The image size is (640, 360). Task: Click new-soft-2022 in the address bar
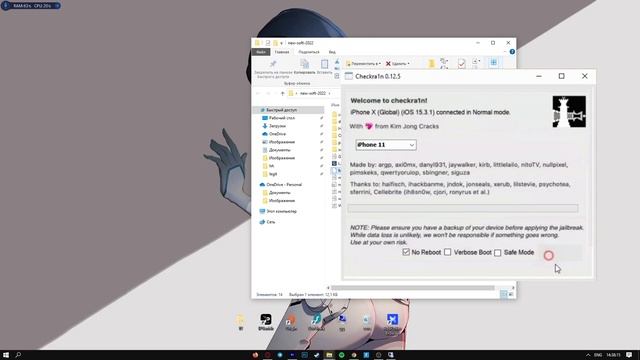coord(312,93)
